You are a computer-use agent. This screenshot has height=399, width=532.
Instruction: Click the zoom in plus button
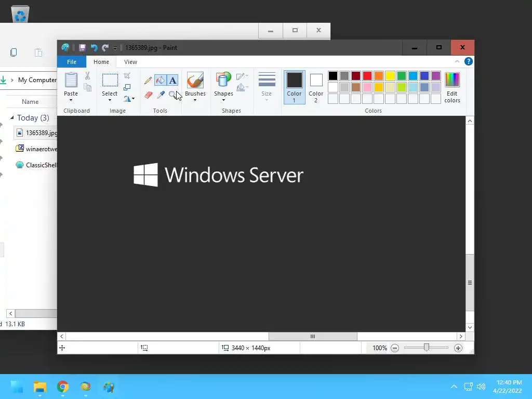458,348
